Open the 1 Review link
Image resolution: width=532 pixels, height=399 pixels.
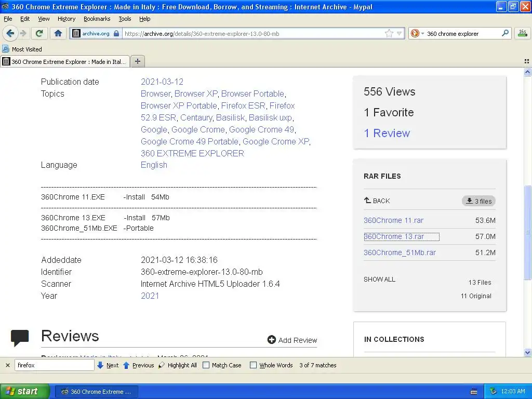coord(387,133)
